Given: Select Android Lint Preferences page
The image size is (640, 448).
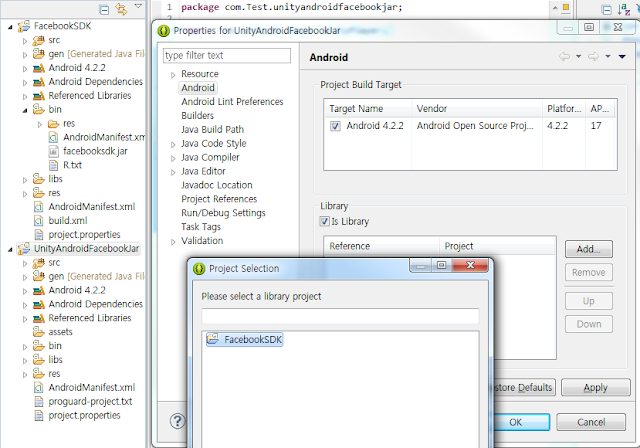Looking at the screenshot, I should pyautogui.click(x=232, y=102).
